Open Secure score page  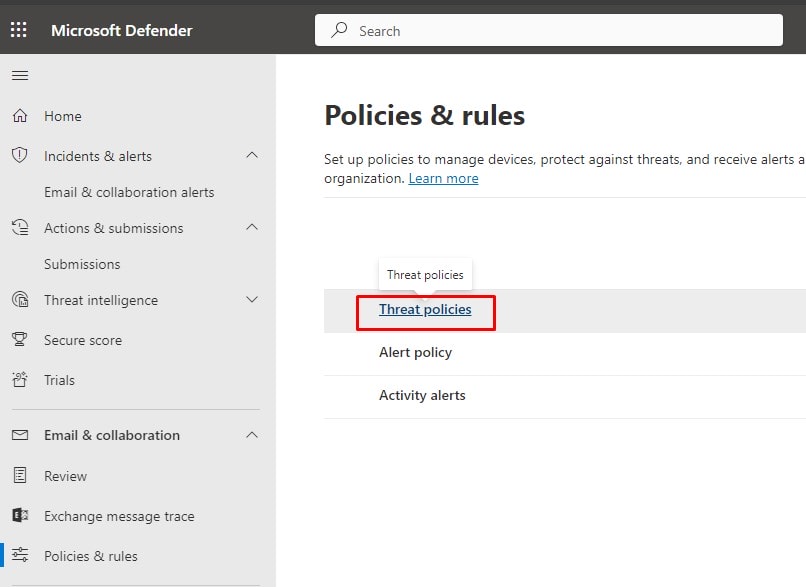coord(83,340)
